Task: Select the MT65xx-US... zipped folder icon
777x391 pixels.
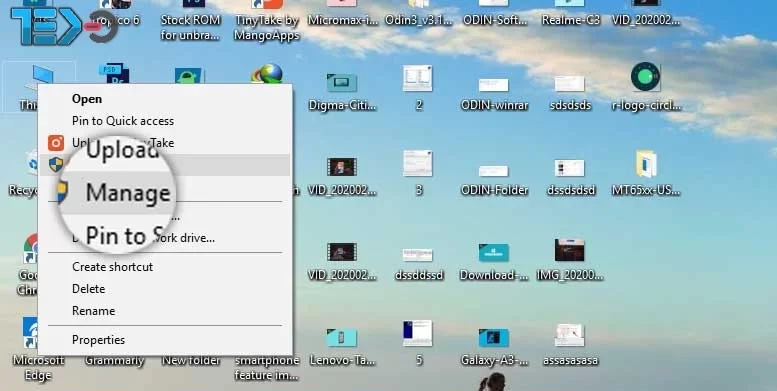Action: tap(646, 165)
